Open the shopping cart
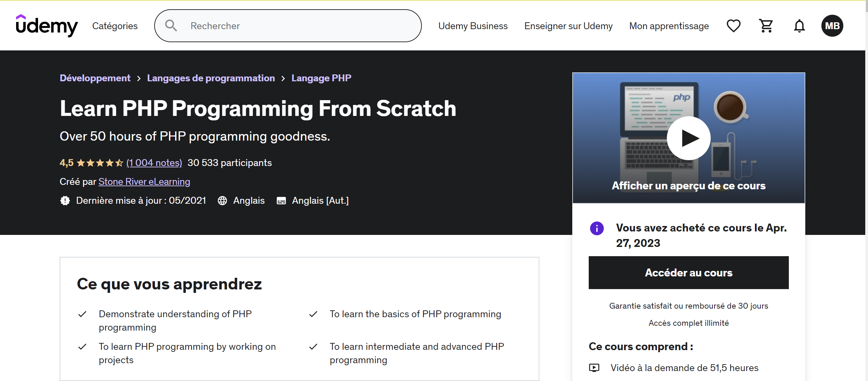The width and height of the screenshot is (868, 381). coord(766,26)
